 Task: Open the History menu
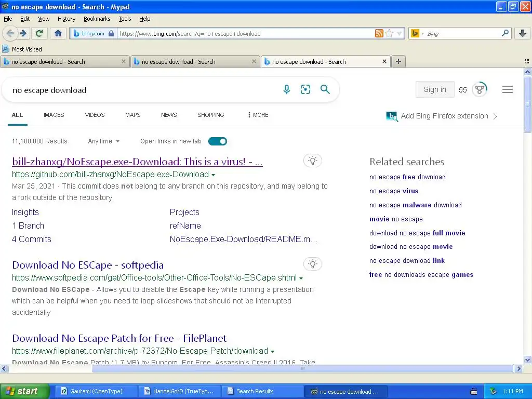point(66,19)
